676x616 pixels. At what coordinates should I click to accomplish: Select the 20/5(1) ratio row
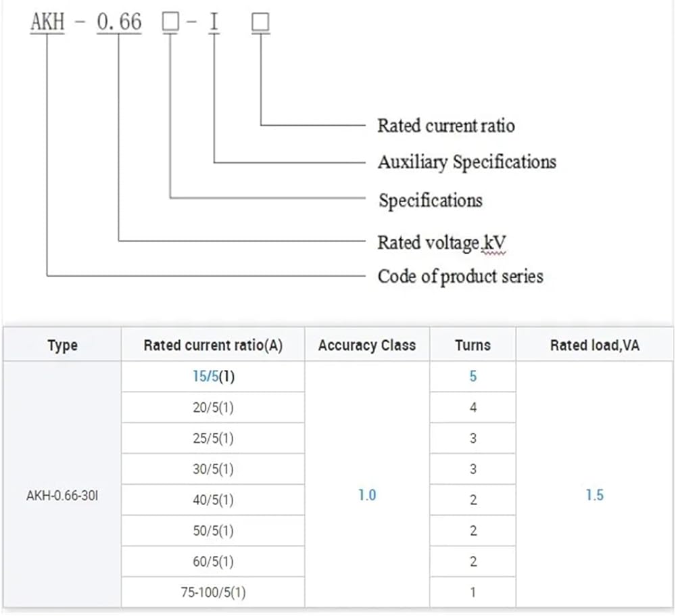click(x=213, y=408)
